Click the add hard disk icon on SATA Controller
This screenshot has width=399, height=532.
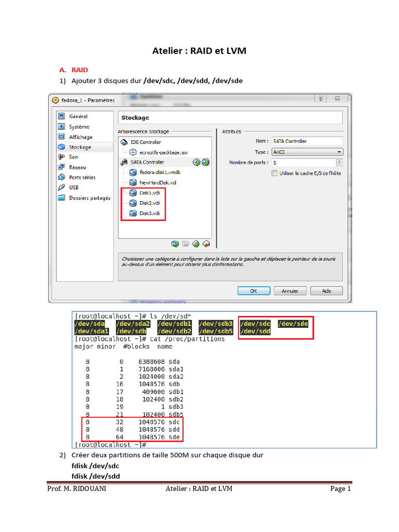click(x=206, y=163)
